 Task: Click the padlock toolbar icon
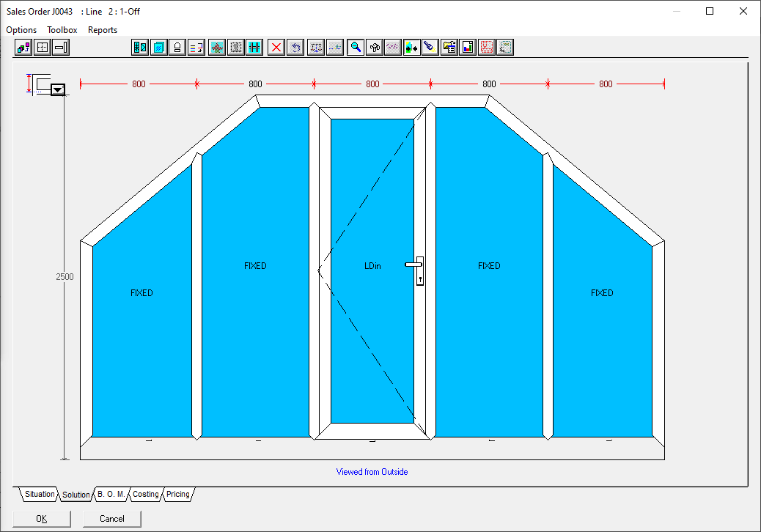177,48
